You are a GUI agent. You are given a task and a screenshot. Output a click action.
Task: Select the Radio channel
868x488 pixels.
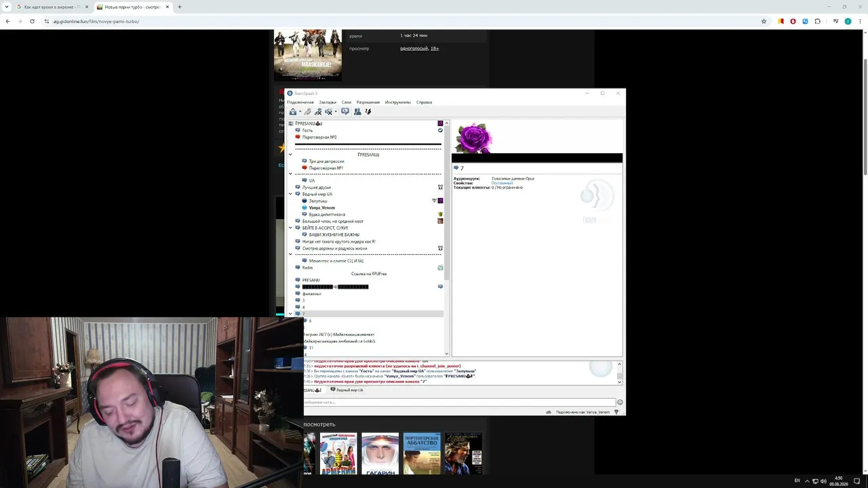click(307, 268)
